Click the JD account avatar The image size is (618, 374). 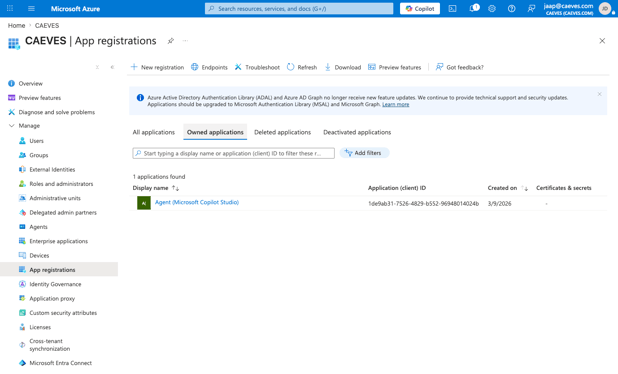(605, 8)
